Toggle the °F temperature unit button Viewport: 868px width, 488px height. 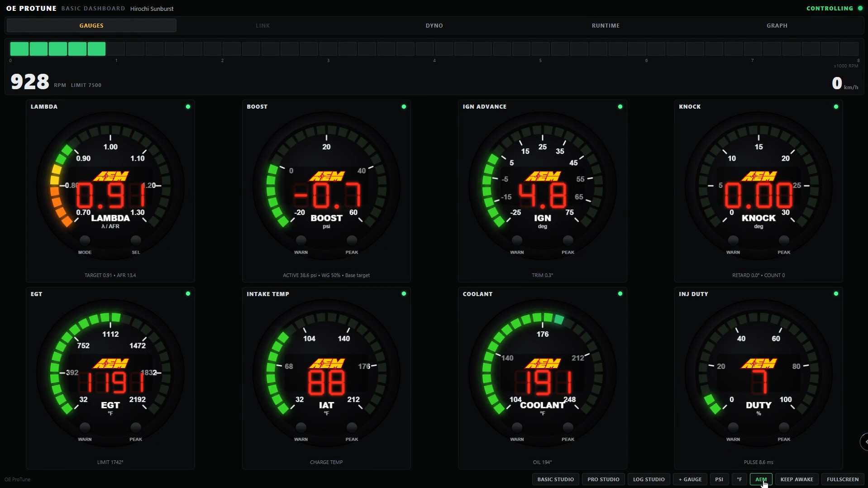739,479
